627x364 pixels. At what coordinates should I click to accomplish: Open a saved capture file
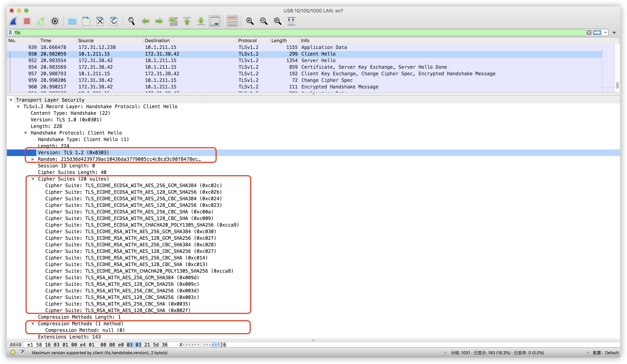(72, 21)
